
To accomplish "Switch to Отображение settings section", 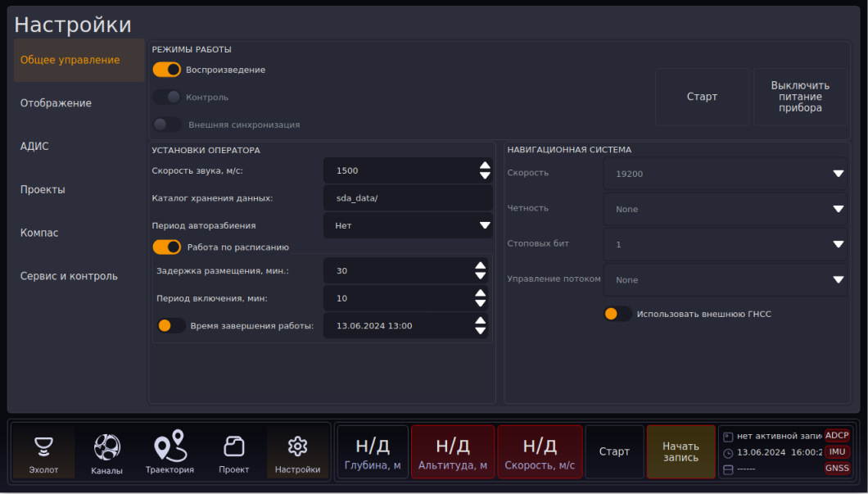I will pos(79,103).
